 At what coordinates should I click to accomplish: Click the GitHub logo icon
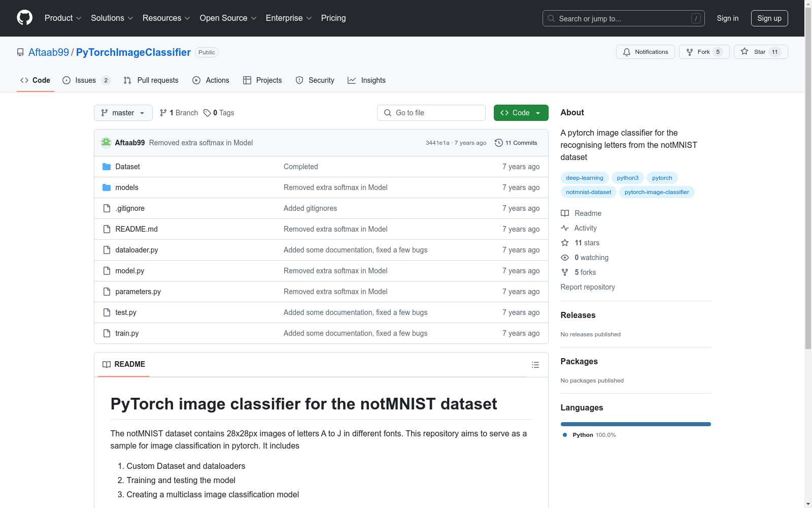(x=24, y=18)
